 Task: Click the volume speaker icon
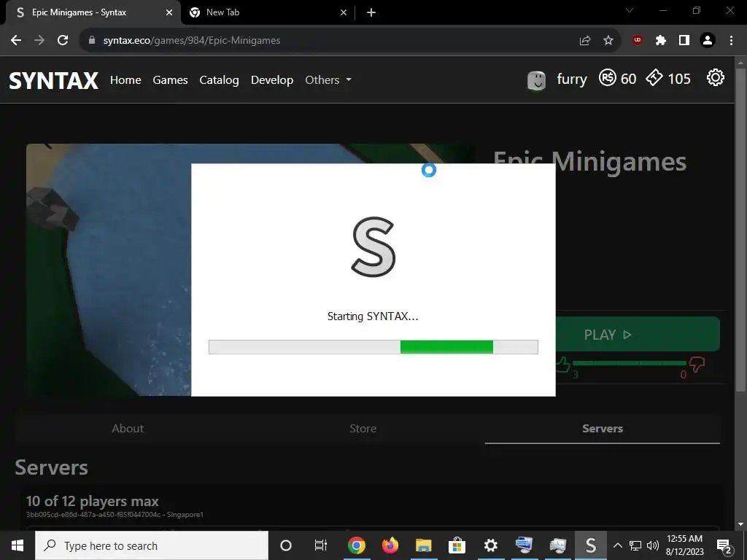pos(653,545)
